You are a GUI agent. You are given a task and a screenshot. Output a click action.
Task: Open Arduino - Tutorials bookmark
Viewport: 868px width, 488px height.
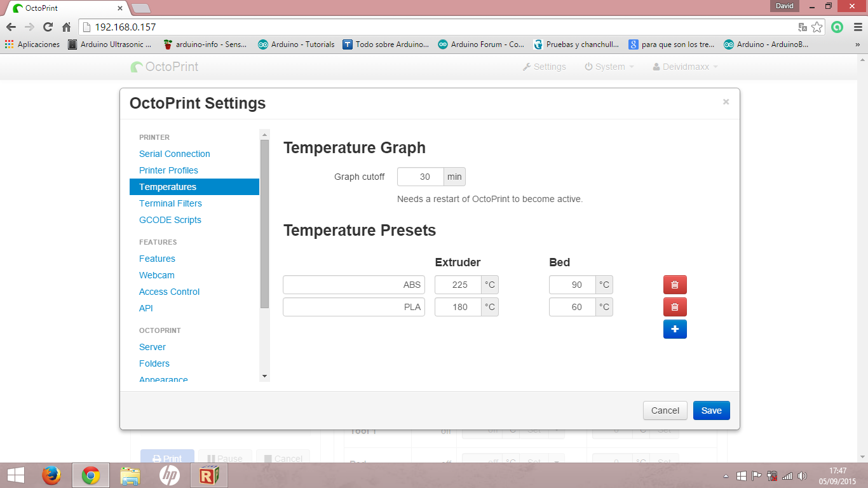click(x=297, y=44)
